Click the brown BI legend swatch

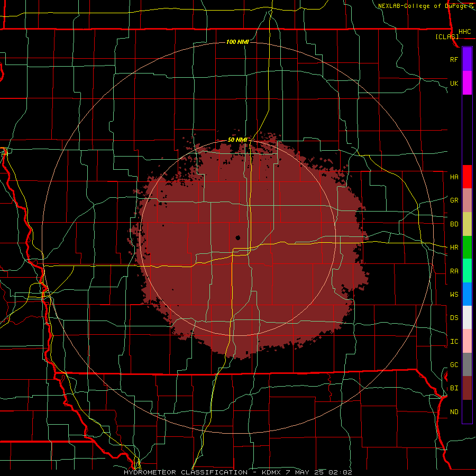467,388
